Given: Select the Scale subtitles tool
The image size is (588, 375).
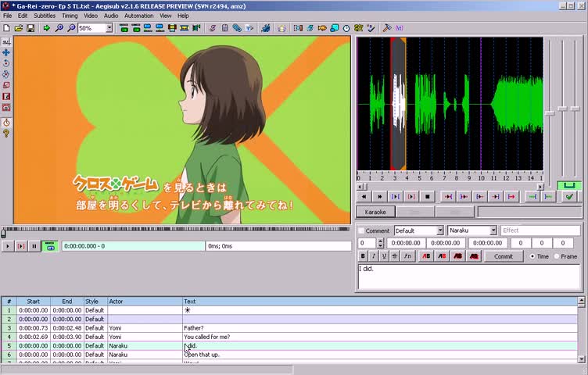Looking at the screenshot, I should tap(6, 85).
